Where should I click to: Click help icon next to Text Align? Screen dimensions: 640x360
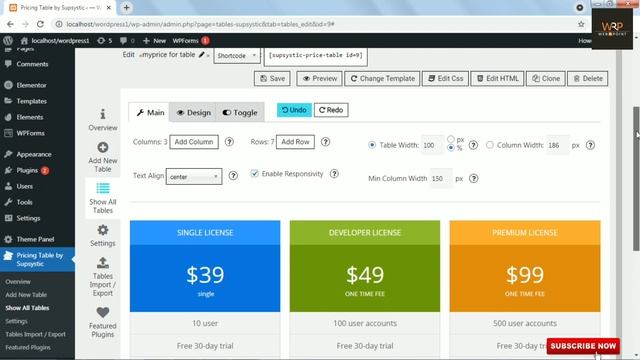click(x=233, y=176)
